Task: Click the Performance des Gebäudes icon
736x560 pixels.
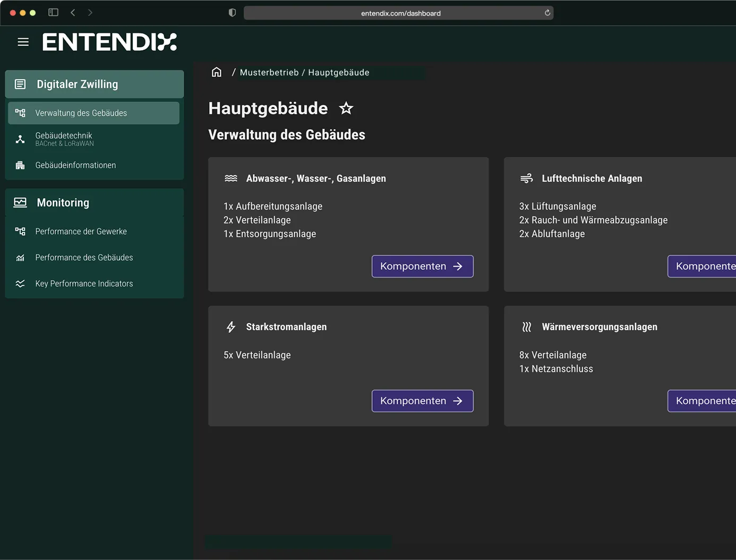Action: pyautogui.click(x=20, y=257)
